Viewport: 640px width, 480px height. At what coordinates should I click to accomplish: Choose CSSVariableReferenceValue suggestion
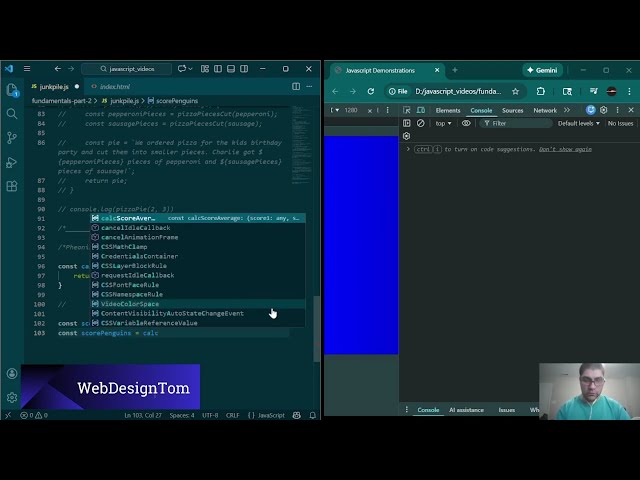point(198,323)
